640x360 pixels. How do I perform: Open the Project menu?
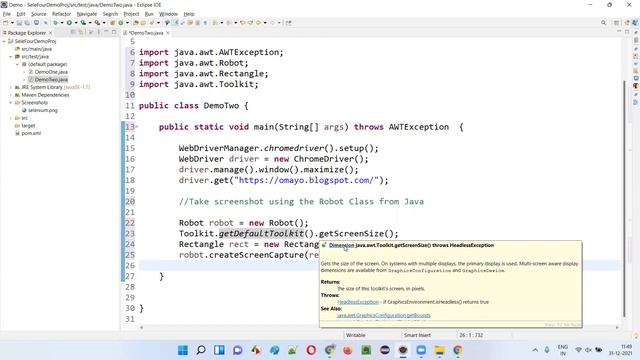[x=131, y=14]
